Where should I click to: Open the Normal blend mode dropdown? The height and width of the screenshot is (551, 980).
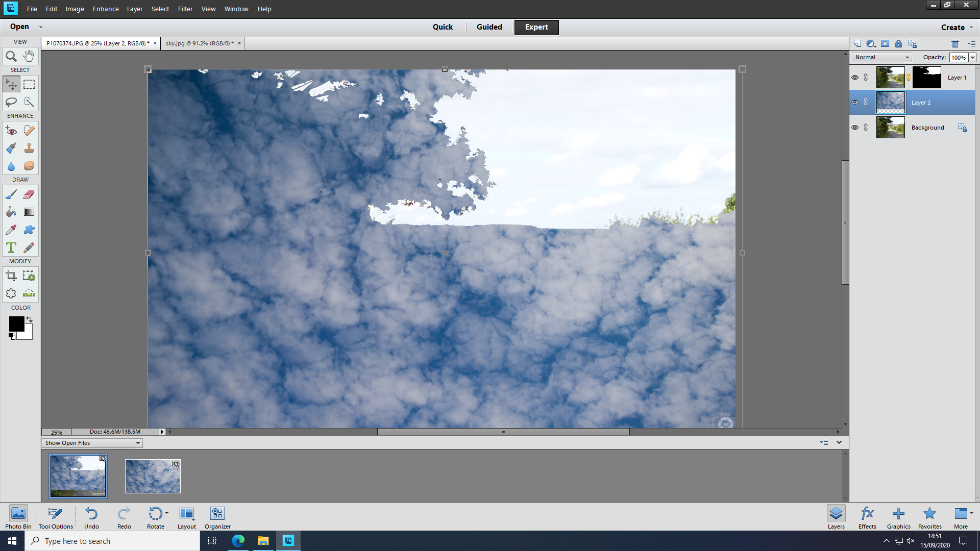tap(881, 57)
